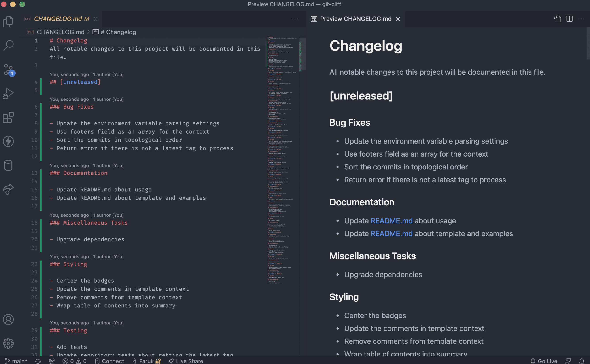590x364 pixels.
Task: Click the code lens above '### Bug Fixes'
Action: point(87,99)
